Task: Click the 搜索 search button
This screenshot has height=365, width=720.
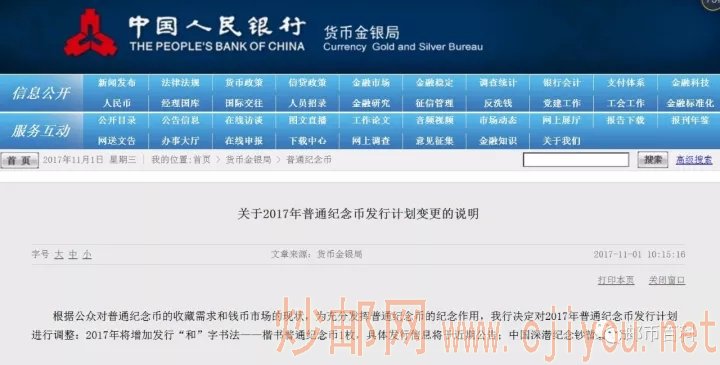Action: pos(652,160)
